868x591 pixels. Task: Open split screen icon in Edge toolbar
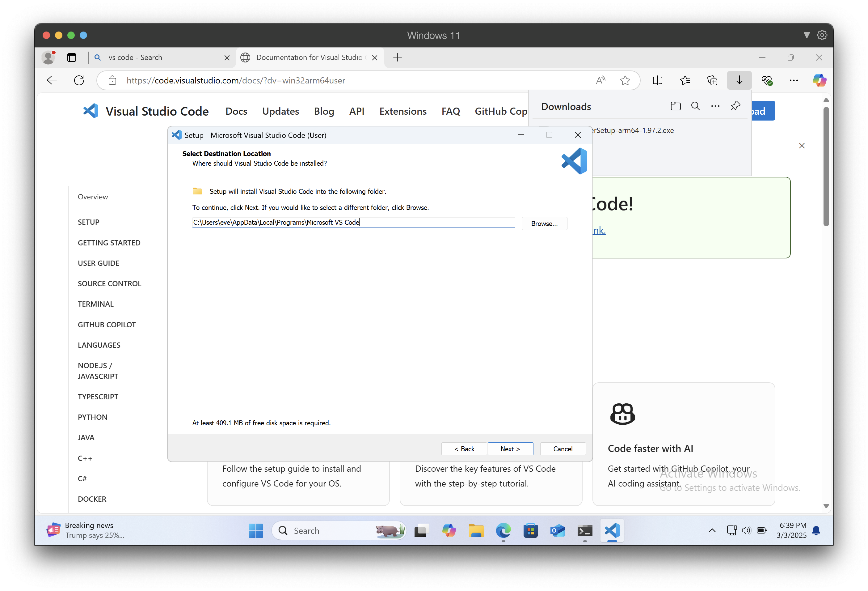coord(658,80)
